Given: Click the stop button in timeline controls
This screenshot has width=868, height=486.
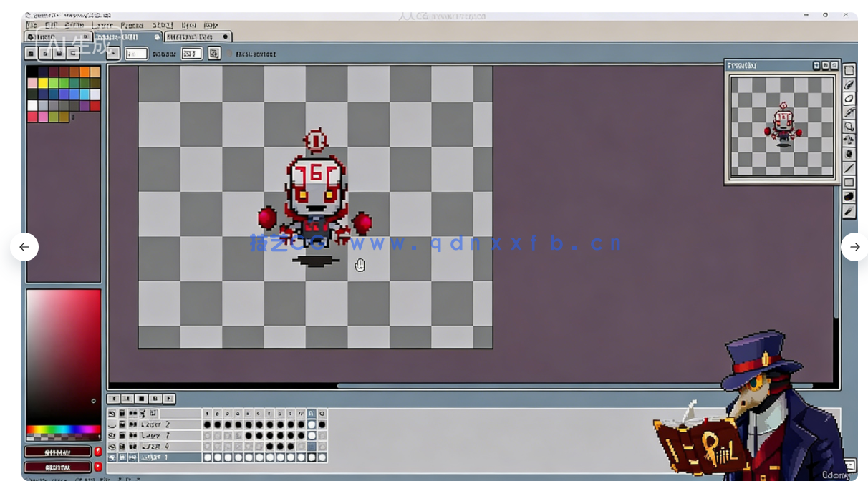Looking at the screenshot, I should pyautogui.click(x=142, y=399).
